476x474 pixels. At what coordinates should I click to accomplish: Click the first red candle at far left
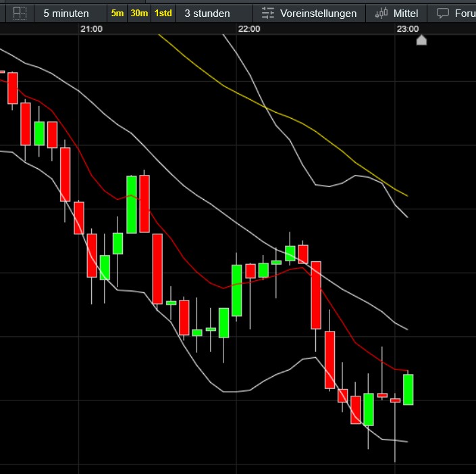(x=12, y=88)
